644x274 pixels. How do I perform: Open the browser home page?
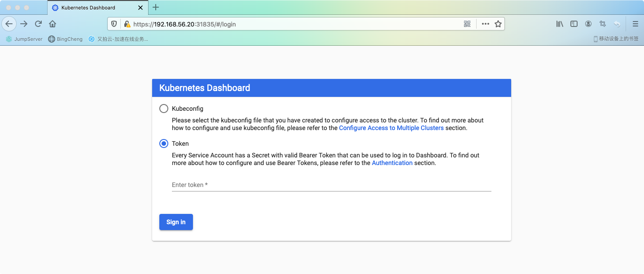pos(53,24)
